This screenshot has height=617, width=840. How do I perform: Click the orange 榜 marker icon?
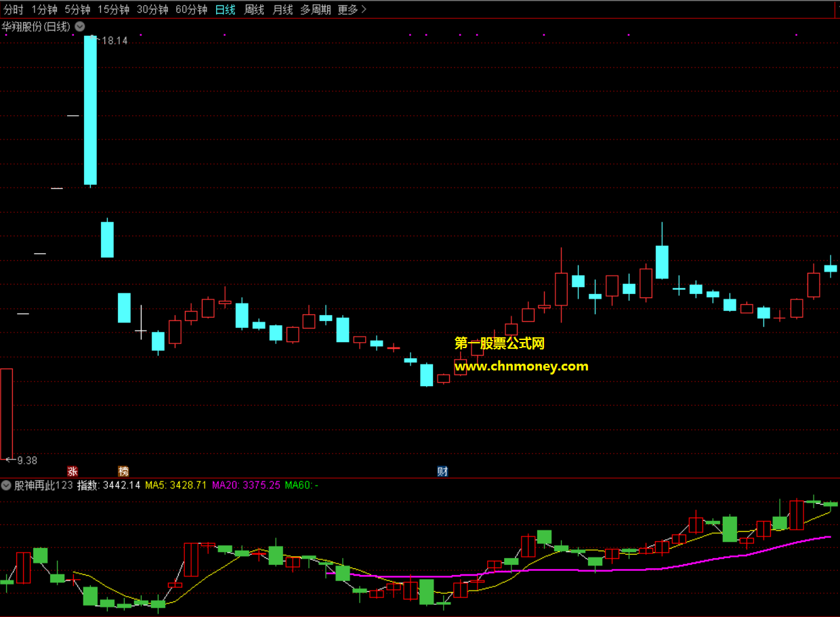click(x=123, y=471)
